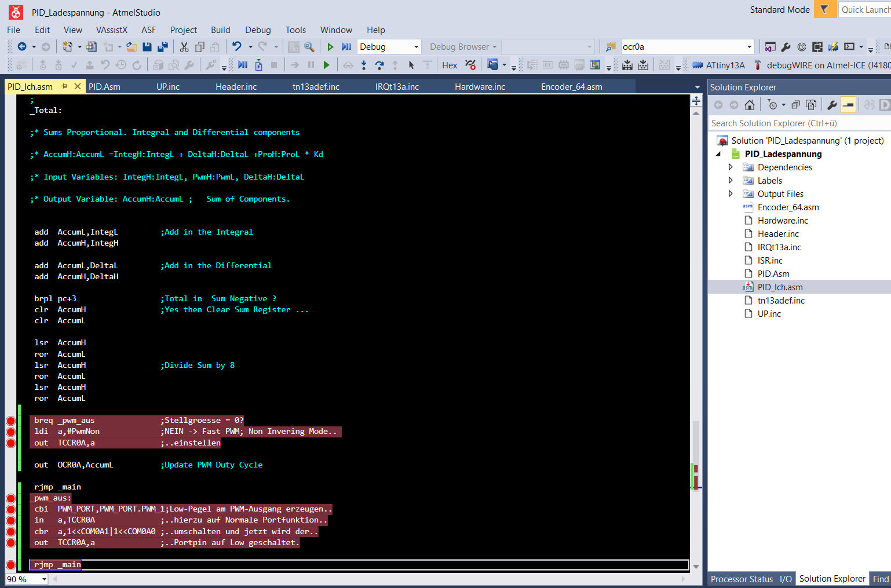Image resolution: width=891 pixels, height=588 pixels.
Task: Open the Undo history dropdown arrow
Action: 250,47
